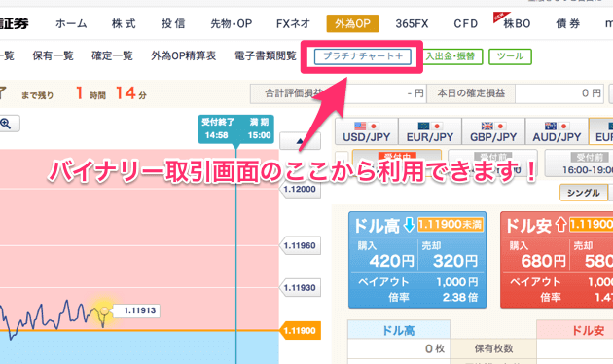
Task: Launch プラチナチャート+ button
Action: pos(362,56)
